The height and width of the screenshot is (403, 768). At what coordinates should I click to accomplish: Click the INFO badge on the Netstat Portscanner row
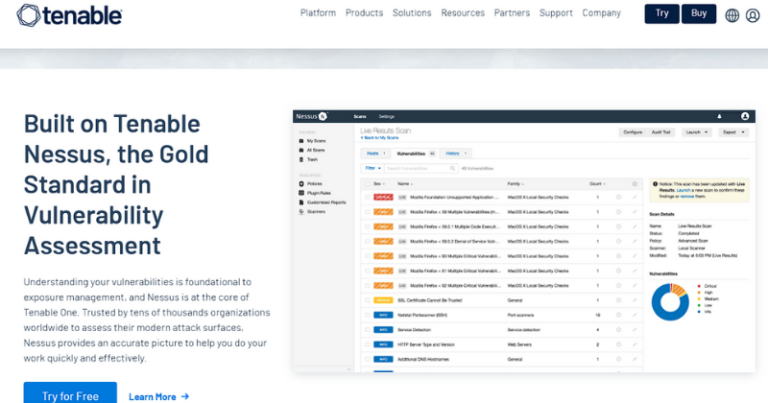(x=383, y=315)
